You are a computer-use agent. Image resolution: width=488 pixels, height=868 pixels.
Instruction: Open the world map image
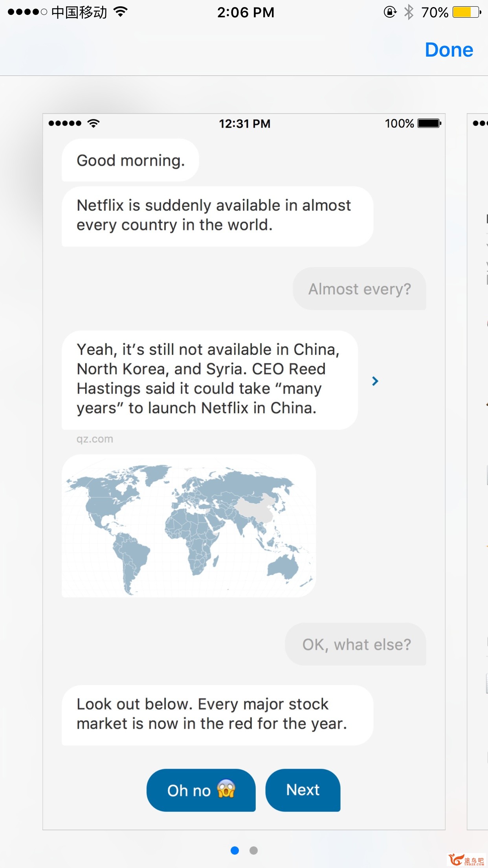coord(189,526)
